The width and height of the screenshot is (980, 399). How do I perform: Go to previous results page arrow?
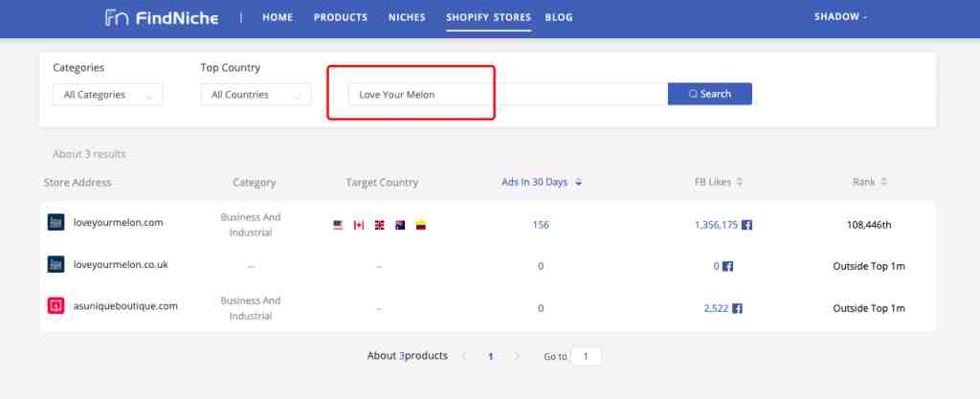464,357
